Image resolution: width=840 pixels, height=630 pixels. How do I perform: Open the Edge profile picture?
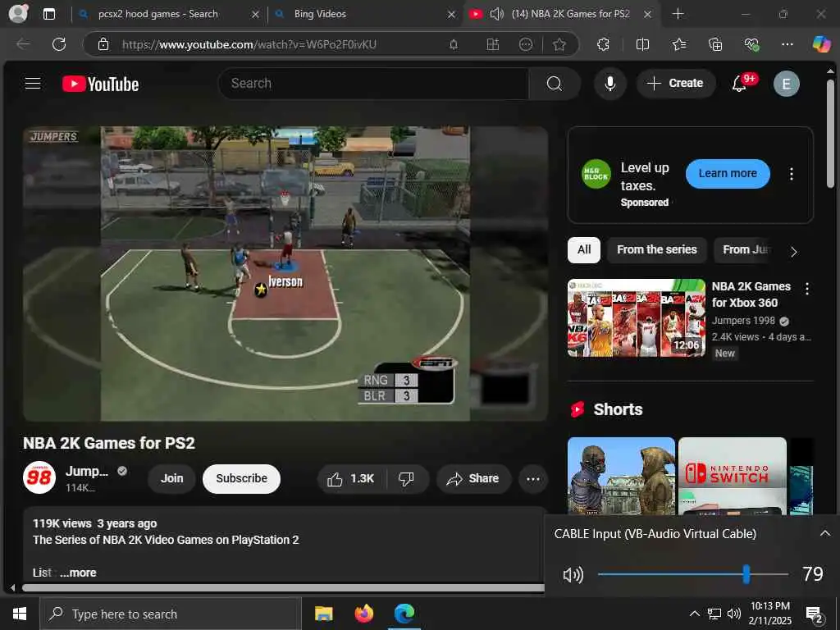[18, 13]
